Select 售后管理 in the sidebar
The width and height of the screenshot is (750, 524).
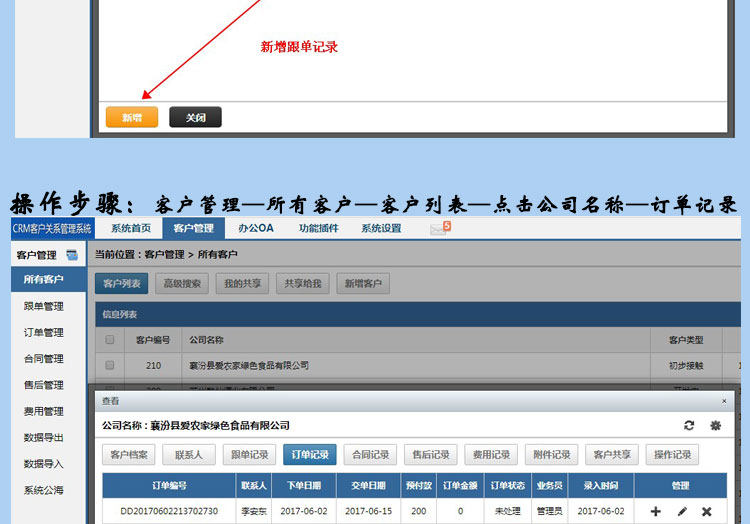point(44,385)
